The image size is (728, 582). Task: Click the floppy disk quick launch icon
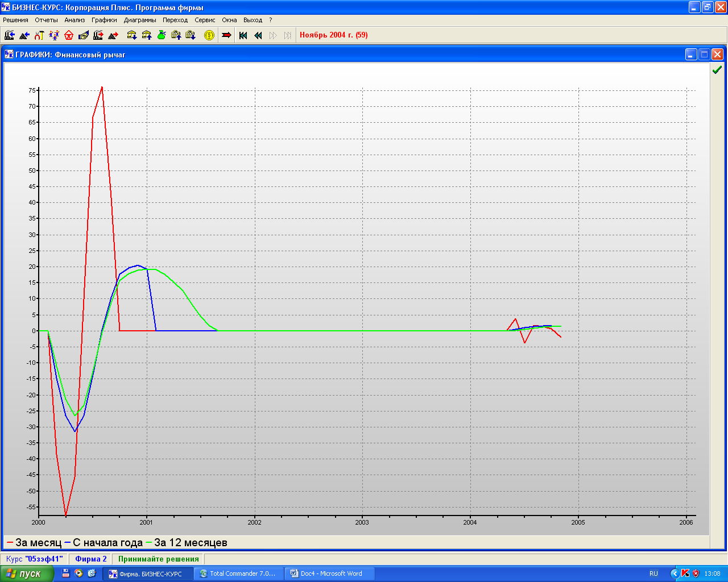click(x=66, y=573)
